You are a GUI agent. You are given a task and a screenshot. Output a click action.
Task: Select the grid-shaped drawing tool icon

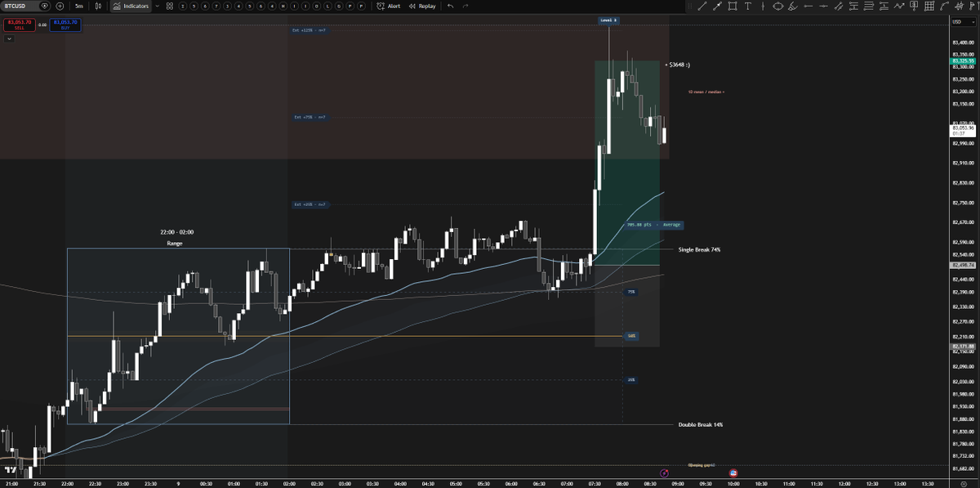928,6
